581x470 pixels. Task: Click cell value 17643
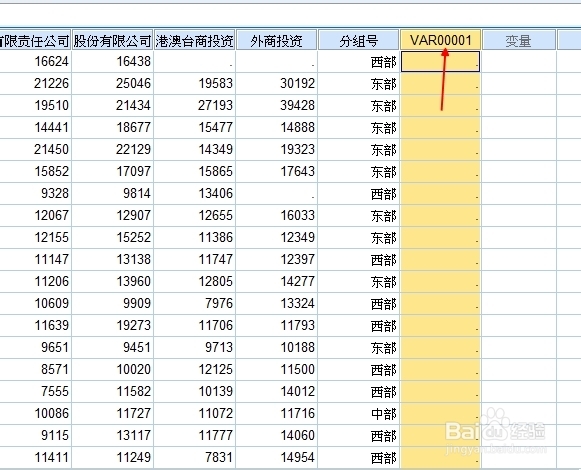coord(298,171)
